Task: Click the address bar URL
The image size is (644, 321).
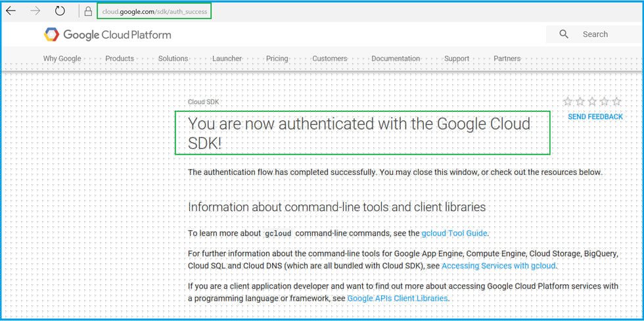Action: [x=154, y=11]
